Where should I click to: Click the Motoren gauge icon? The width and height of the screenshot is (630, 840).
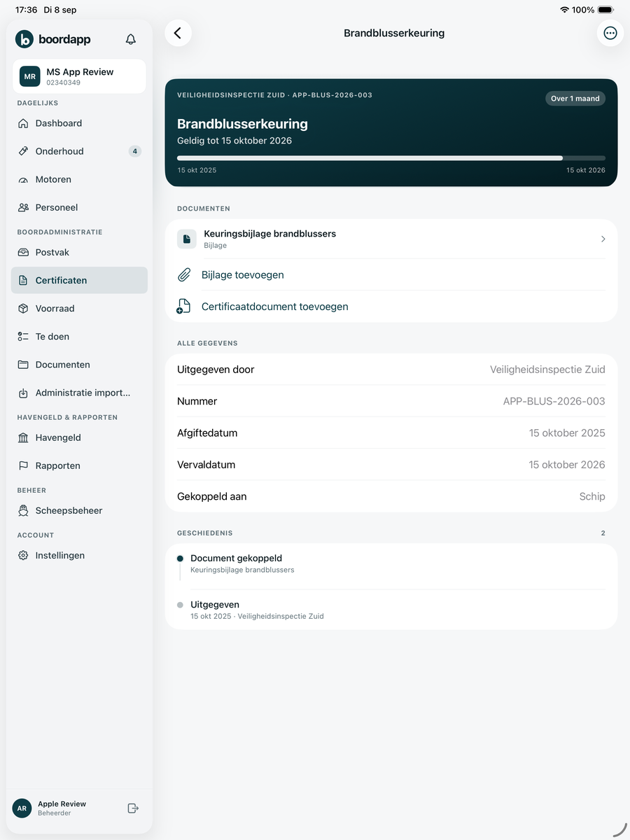click(x=23, y=179)
